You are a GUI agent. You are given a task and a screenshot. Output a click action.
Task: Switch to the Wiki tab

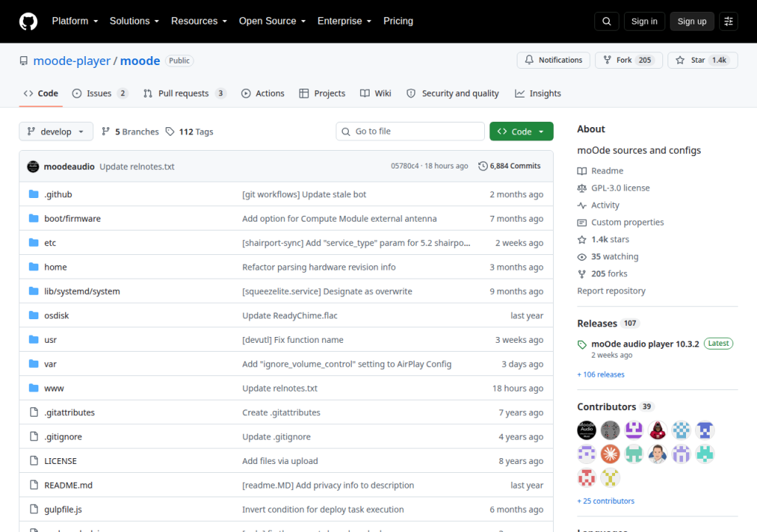[376, 93]
